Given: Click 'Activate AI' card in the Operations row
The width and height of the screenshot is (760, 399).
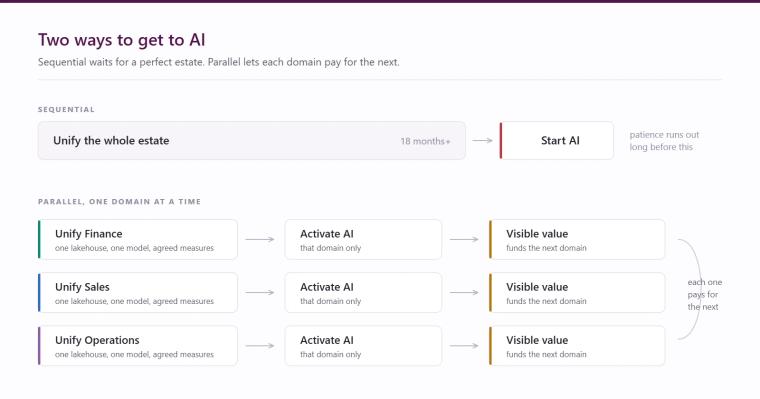Looking at the screenshot, I should click(x=363, y=346).
